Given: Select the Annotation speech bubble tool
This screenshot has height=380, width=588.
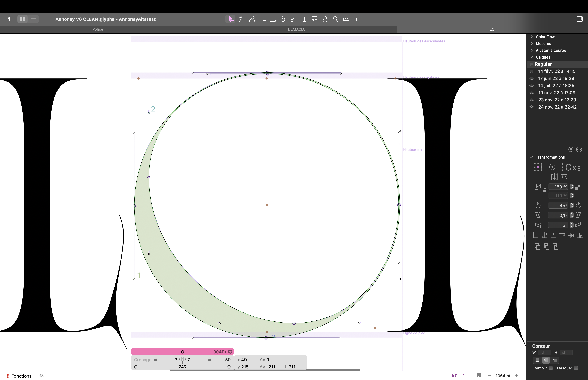Looking at the screenshot, I should point(314,19).
